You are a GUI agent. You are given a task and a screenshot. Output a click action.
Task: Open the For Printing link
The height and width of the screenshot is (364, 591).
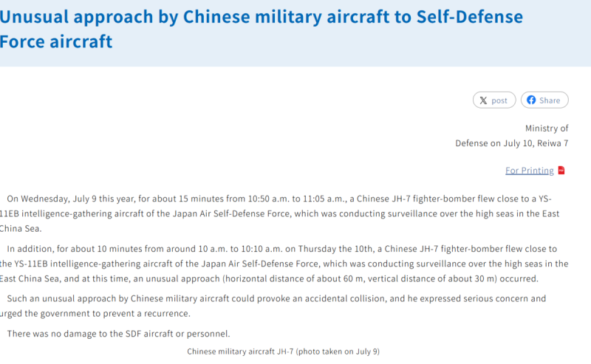tap(529, 171)
